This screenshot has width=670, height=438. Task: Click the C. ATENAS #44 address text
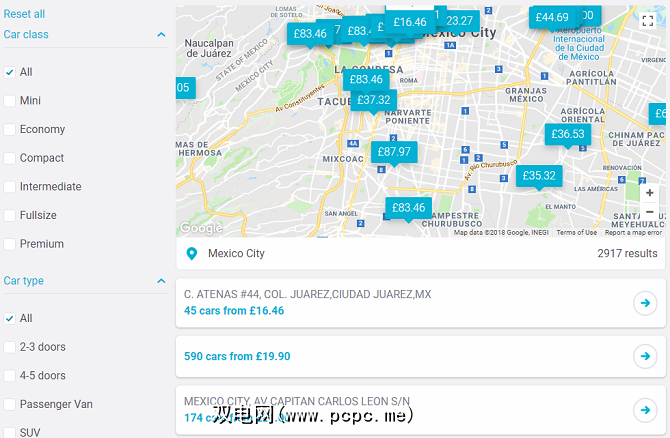(308, 294)
